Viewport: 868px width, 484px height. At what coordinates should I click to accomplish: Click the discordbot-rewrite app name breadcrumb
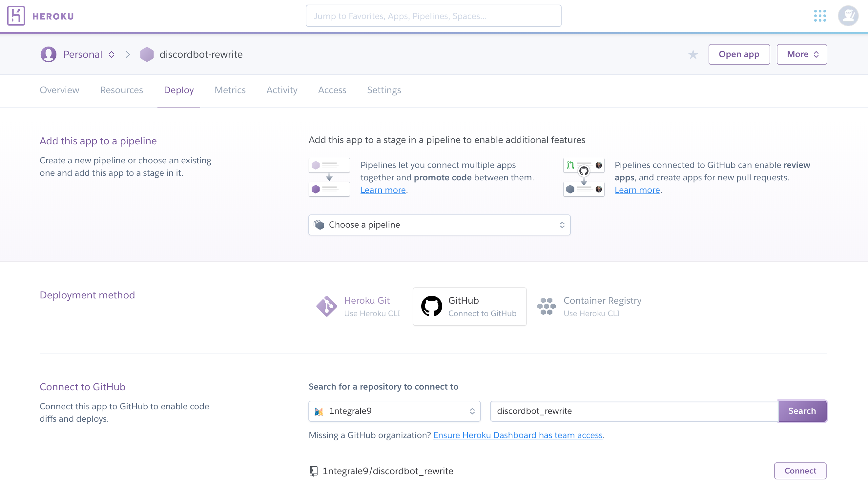tap(201, 54)
